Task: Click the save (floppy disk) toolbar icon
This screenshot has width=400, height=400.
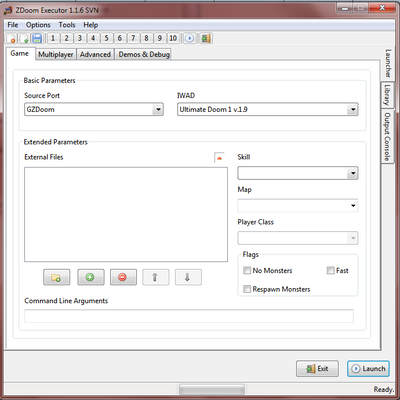Action: coord(37,38)
